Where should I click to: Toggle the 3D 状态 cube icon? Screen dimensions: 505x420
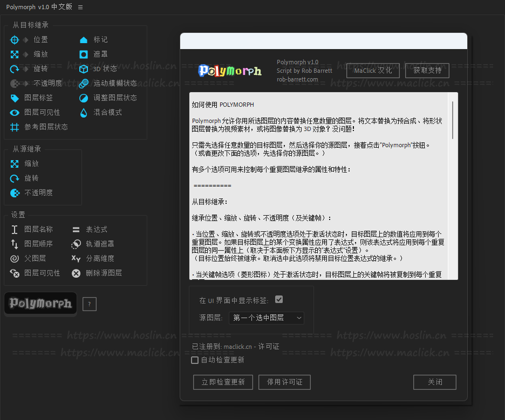pos(84,69)
